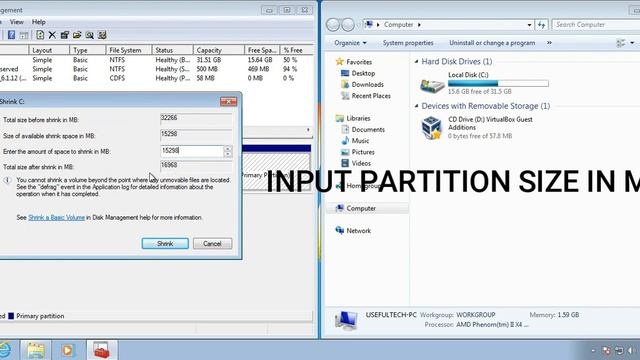Open the Shrink a Basic Volume help link
Image resolution: width=640 pixels, height=360 pixels.
click(x=57, y=218)
